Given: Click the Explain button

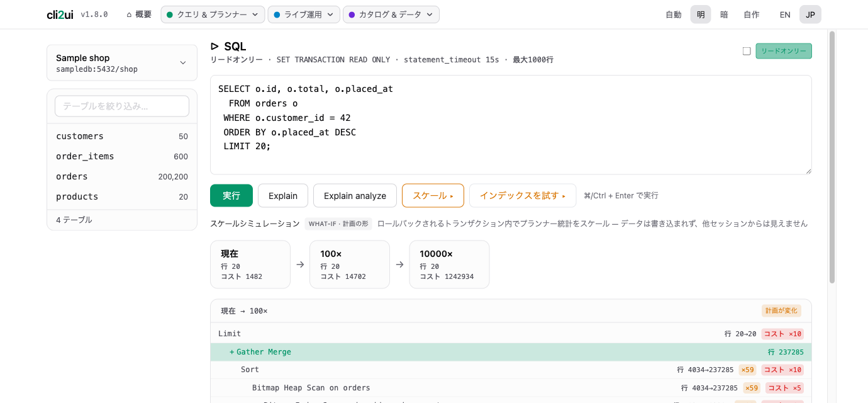Looking at the screenshot, I should [283, 196].
